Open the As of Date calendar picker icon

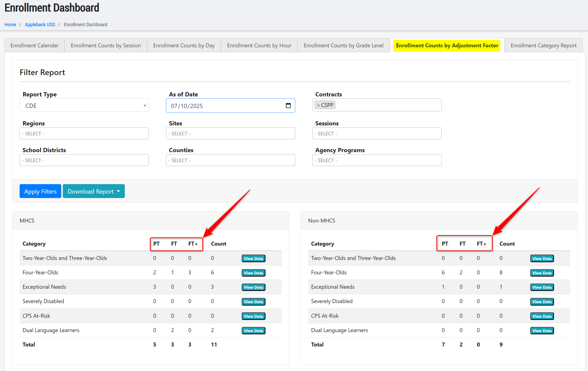tap(288, 106)
